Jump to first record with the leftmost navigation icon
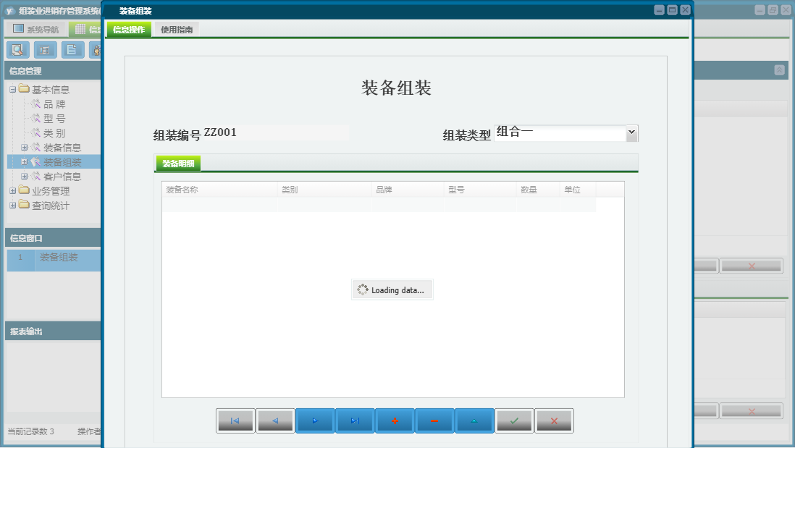Screen dimensions: 795x532 click(235, 420)
